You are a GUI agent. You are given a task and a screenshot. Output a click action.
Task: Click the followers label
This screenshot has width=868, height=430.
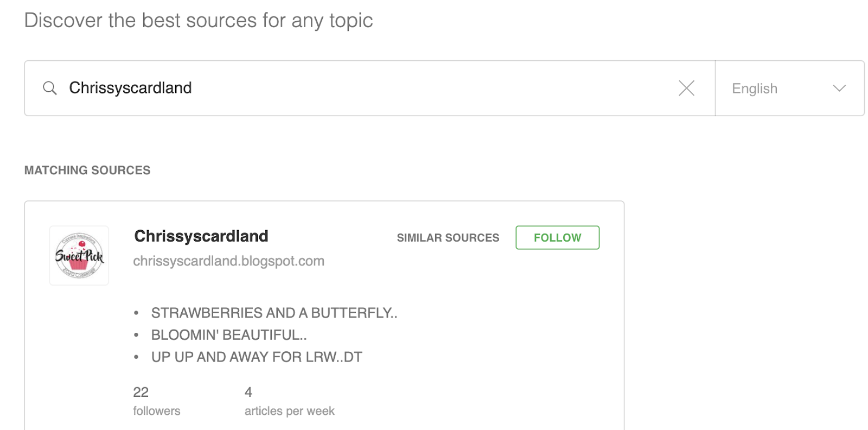tap(157, 411)
